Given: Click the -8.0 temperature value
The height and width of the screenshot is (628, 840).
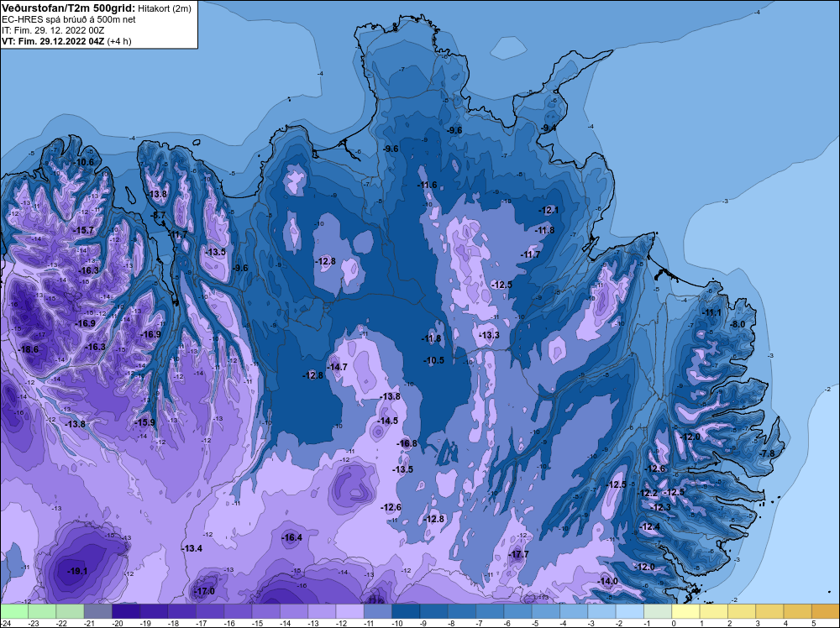Looking at the screenshot, I should point(738,324).
